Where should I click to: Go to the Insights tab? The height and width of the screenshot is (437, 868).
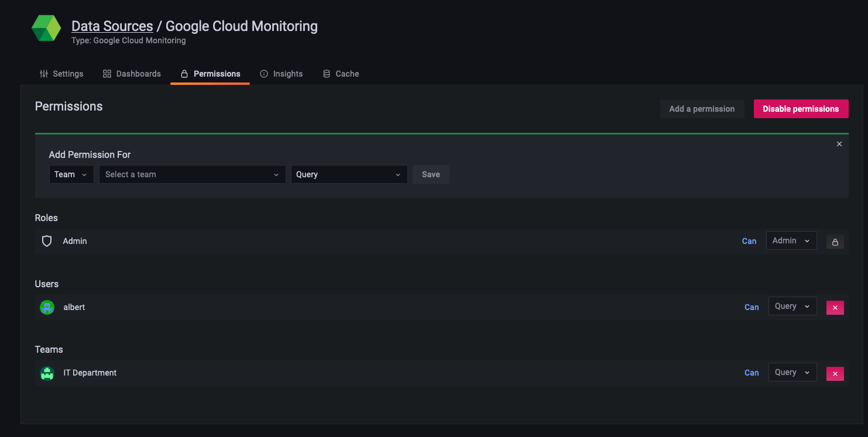[x=282, y=74]
